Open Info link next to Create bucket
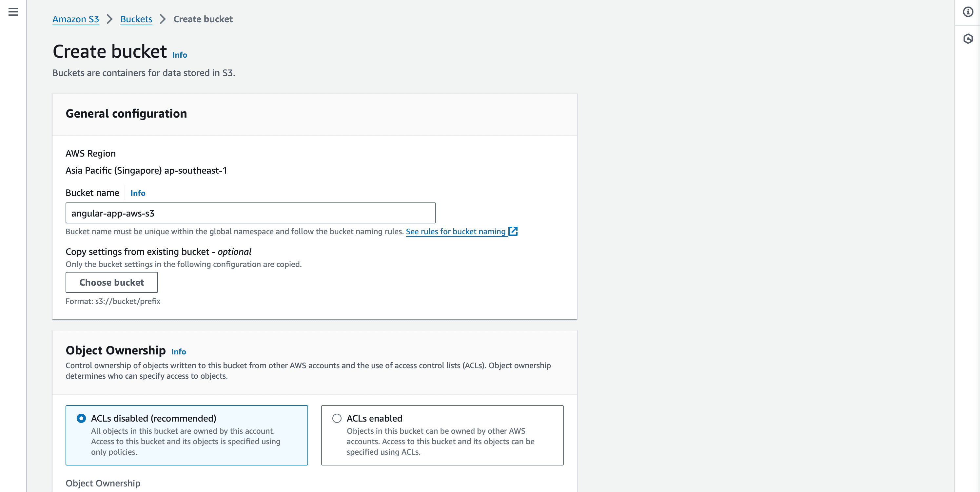980x492 pixels. 180,55
